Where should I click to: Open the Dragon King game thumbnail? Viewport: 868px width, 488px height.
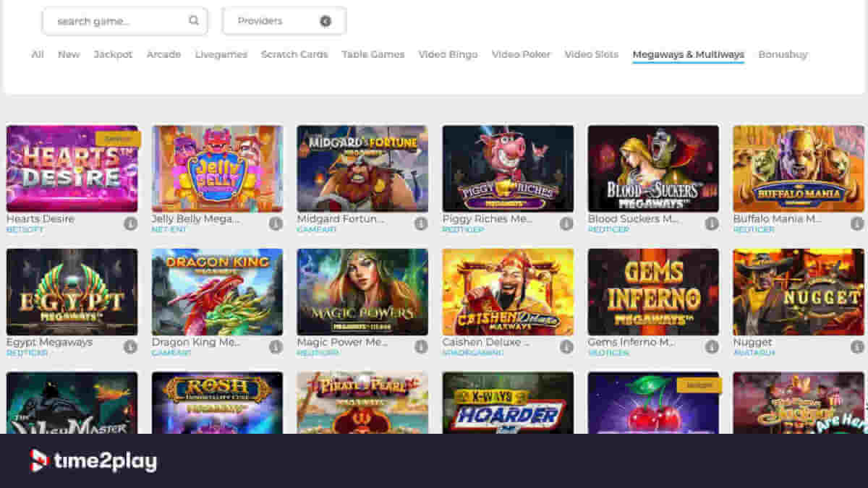coord(217,292)
